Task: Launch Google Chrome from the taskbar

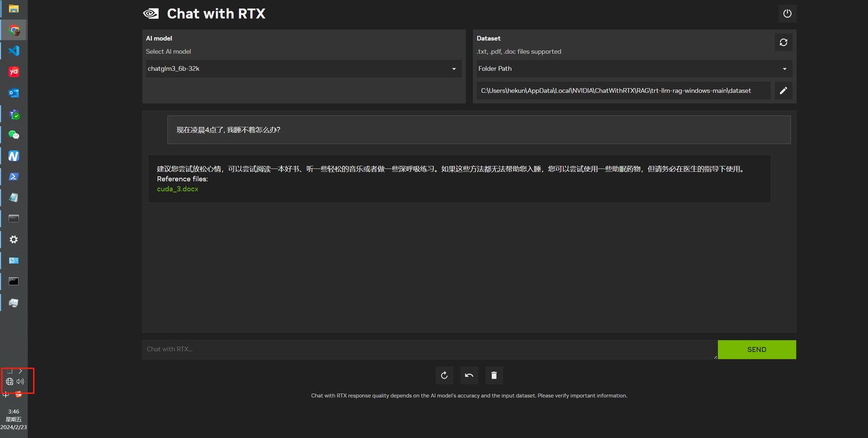Action: 13,30
